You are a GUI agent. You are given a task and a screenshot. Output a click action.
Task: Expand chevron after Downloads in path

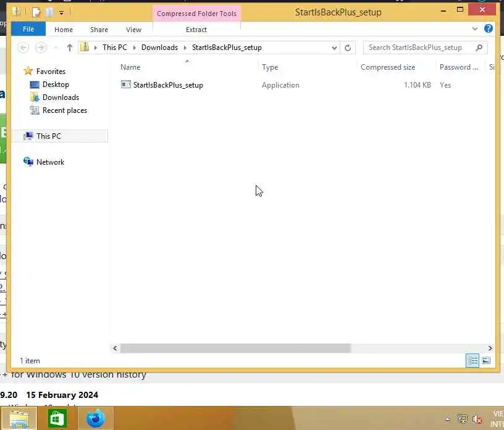(185, 48)
